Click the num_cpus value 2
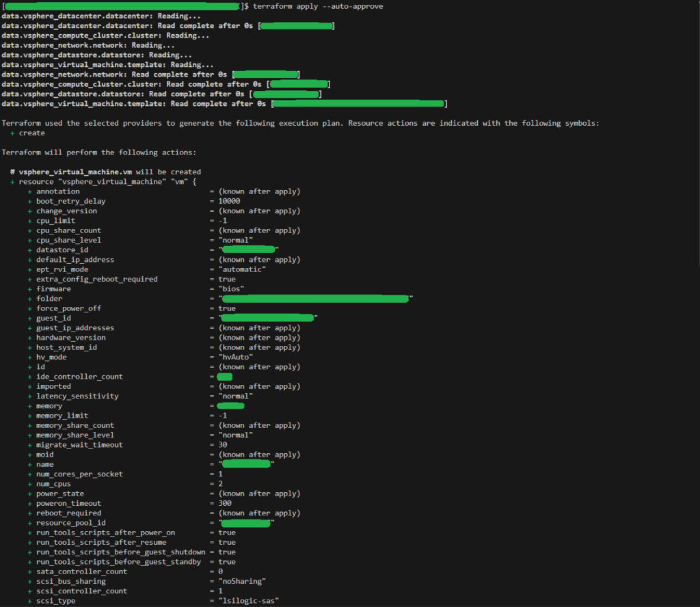 224,483
